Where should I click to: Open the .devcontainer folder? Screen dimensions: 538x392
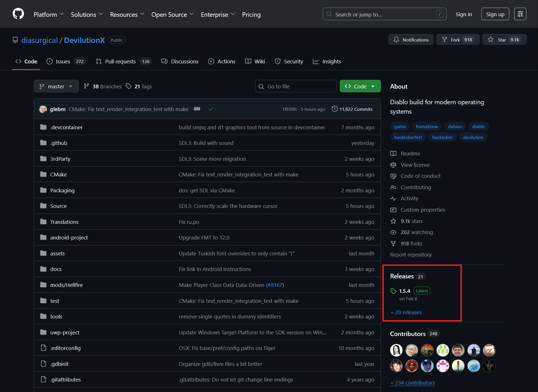(66, 127)
